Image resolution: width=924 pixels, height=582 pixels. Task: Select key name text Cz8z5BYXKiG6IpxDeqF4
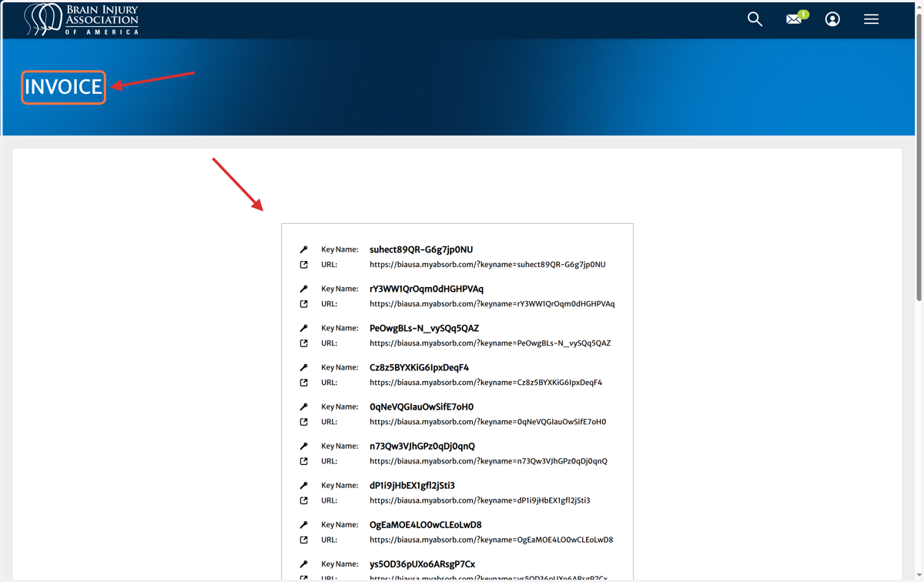click(x=419, y=367)
